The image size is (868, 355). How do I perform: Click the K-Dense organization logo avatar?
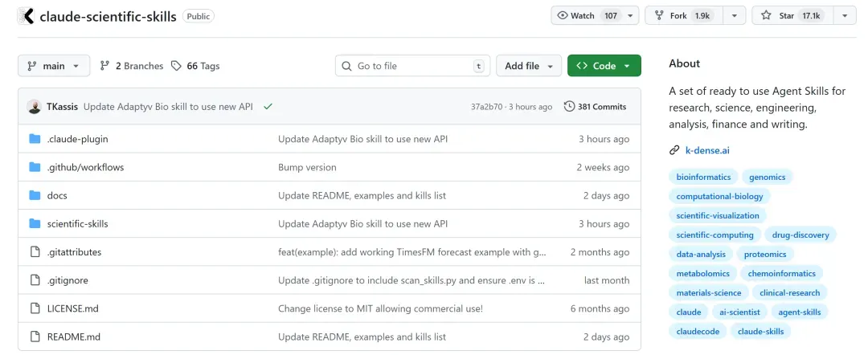coord(26,16)
